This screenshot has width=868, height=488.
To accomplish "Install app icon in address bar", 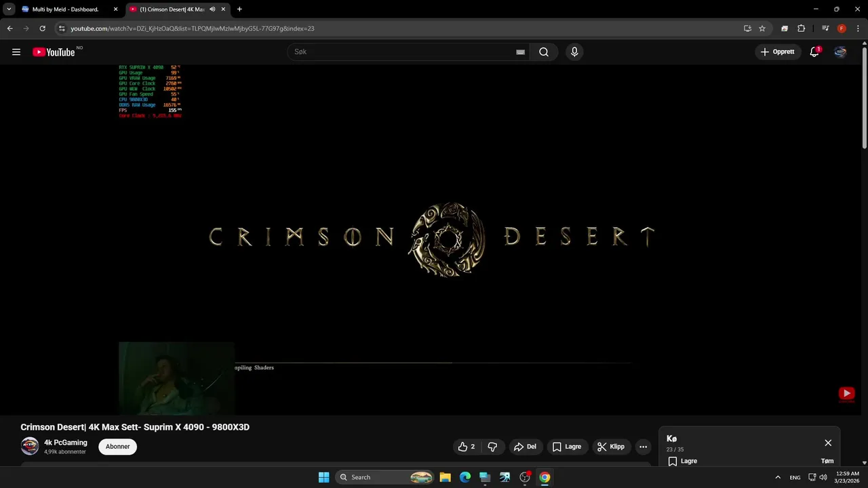I will (747, 28).
